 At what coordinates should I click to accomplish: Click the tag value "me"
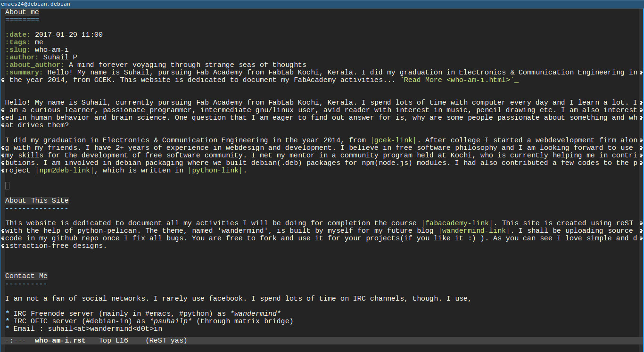click(x=39, y=42)
